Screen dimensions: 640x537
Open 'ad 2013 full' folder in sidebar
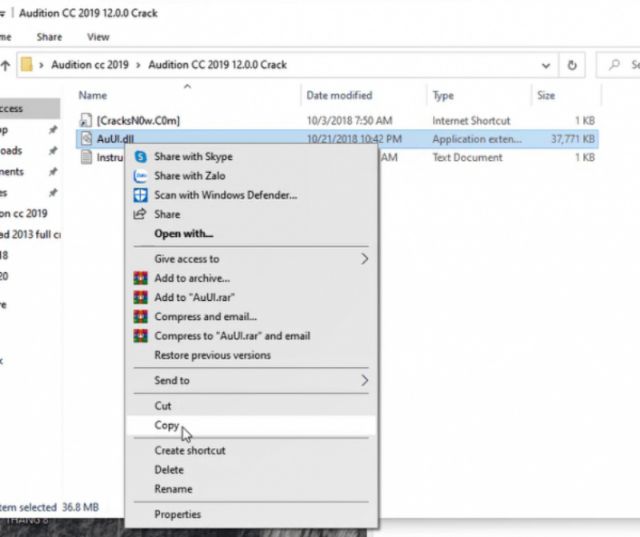click(30, 235)
